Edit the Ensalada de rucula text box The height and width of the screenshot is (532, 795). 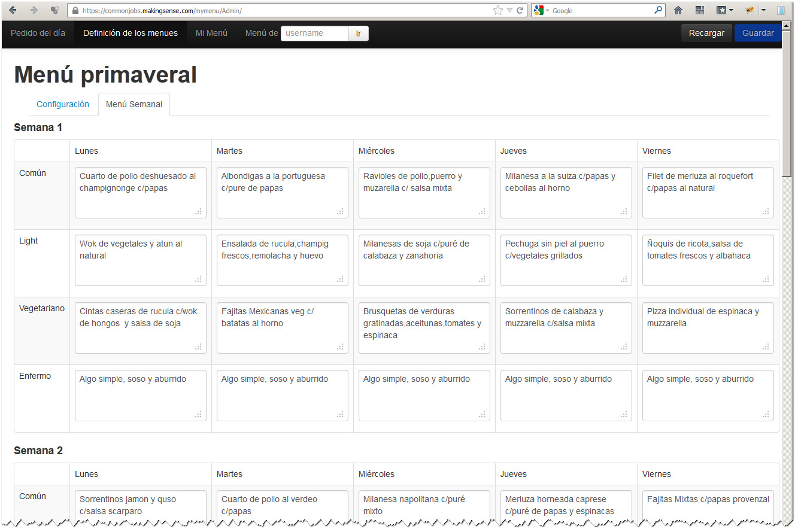click(x=282, y=260)
